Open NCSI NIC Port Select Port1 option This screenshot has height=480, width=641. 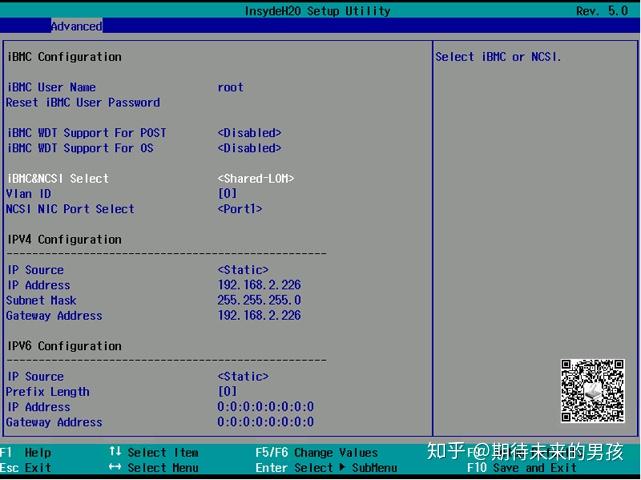240,209
